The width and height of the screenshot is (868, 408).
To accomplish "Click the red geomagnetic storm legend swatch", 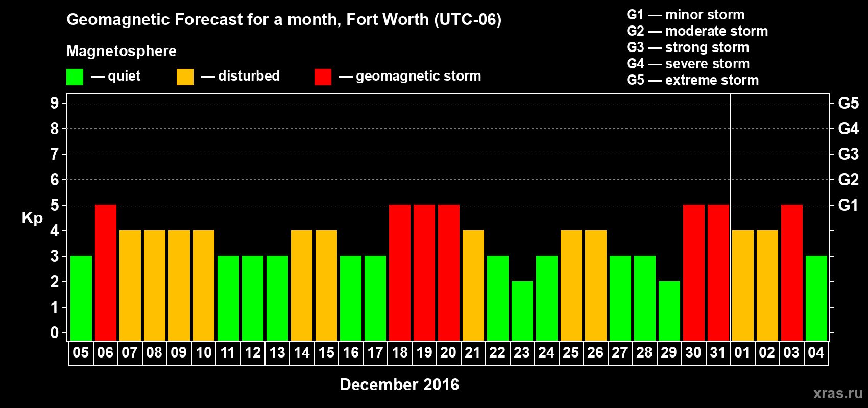I will click(323, 77).
